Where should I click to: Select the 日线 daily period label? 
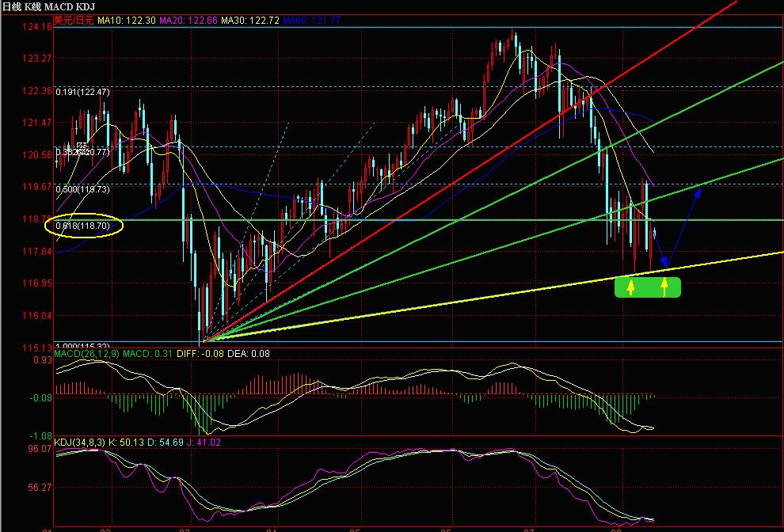coord(11,6)
